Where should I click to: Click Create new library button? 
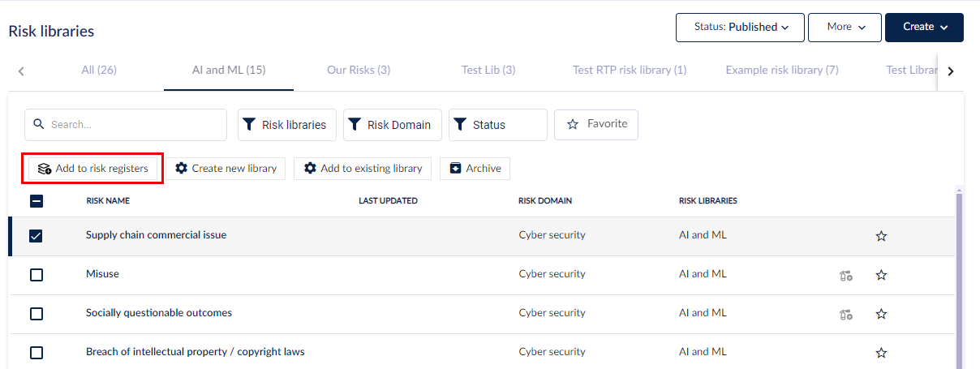226,169
